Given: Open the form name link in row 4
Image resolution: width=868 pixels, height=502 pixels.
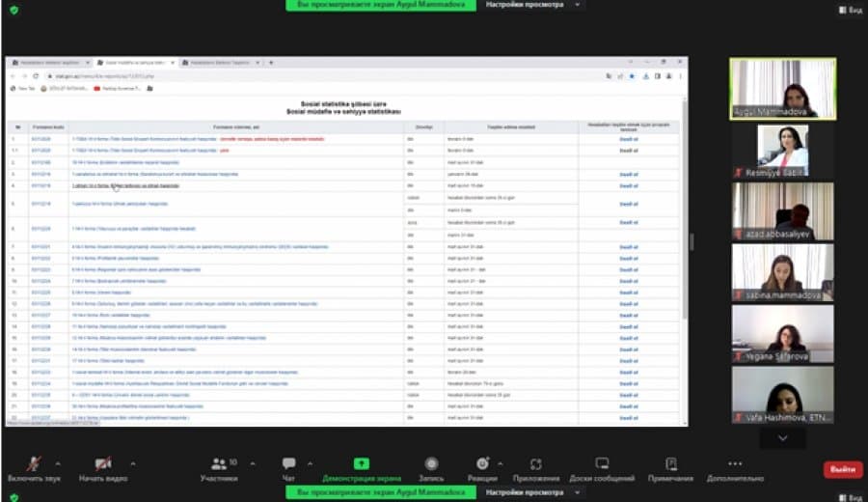Looking at the screenshot, I should pos(125,185).
